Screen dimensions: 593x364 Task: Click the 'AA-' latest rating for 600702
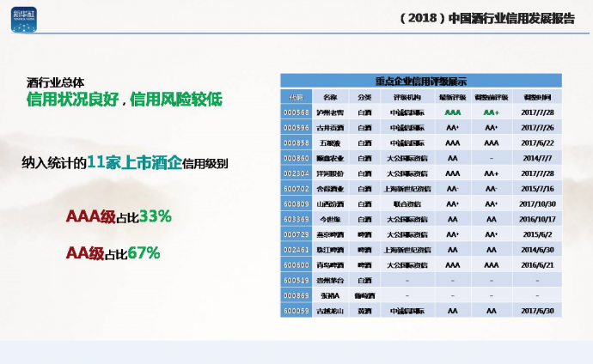pyautogui.click(x=453, y=189)
